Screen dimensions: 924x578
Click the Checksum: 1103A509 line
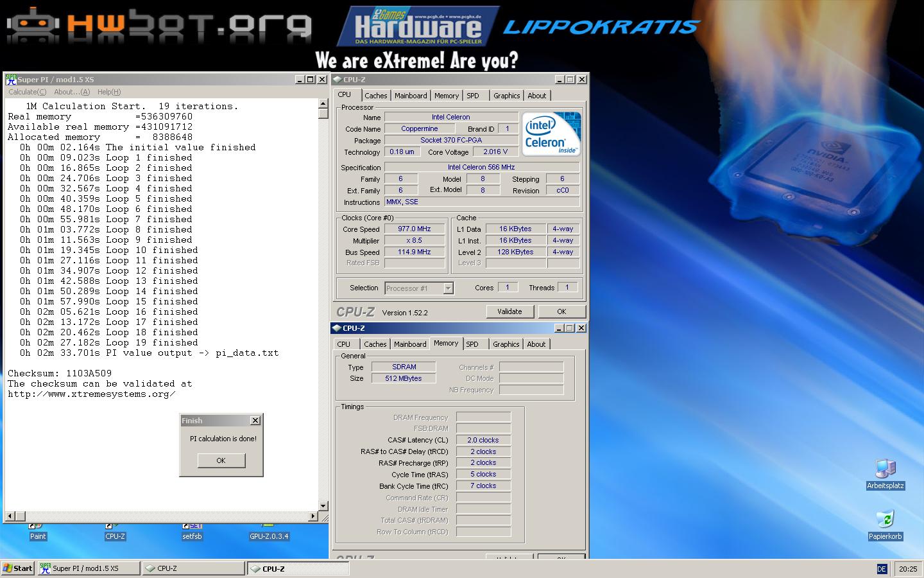(60, 373)
